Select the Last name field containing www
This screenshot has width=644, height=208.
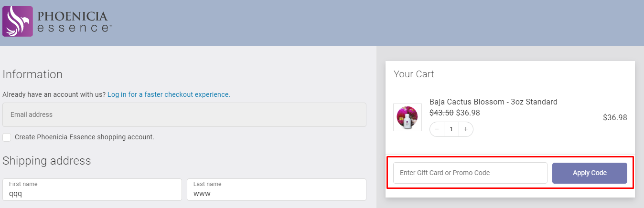click(277, 190)
